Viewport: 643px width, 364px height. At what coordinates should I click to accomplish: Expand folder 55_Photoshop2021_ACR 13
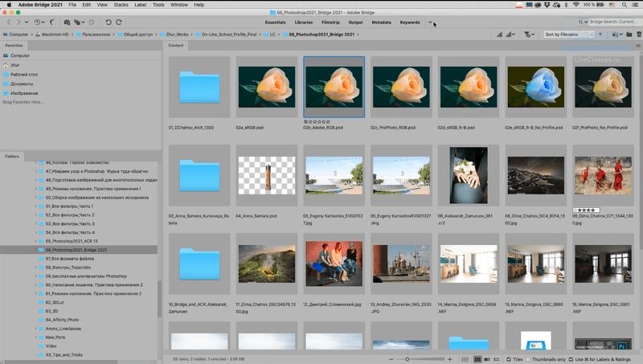pyautogui.click(x=35, y=241)
